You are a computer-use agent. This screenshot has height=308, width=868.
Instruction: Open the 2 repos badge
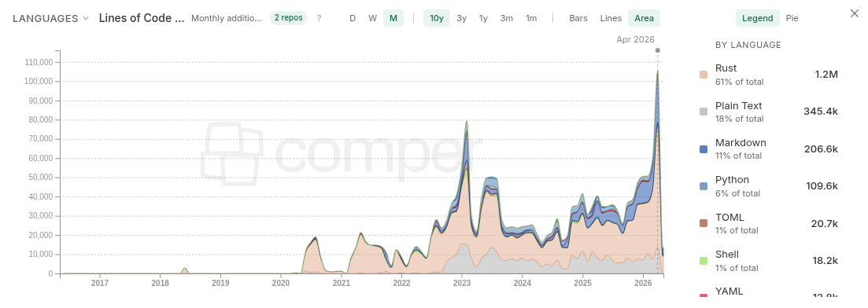click(x=288, y=18)
